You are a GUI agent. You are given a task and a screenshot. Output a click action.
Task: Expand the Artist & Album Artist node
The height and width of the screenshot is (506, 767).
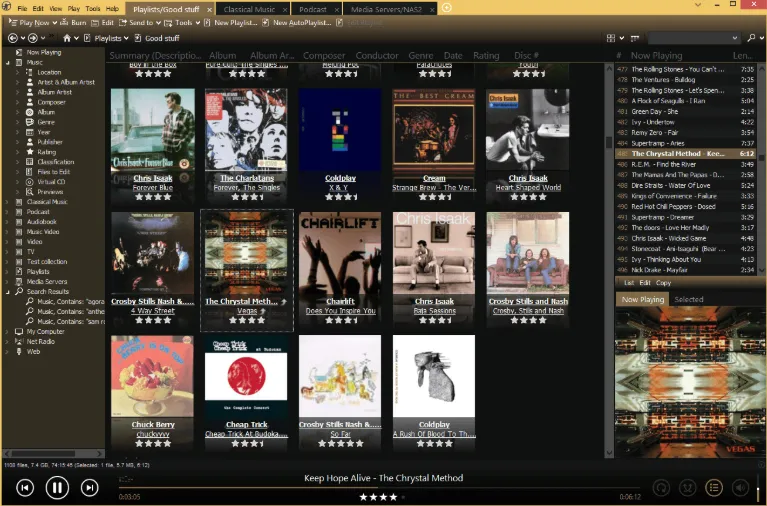(x=18, y=82)
